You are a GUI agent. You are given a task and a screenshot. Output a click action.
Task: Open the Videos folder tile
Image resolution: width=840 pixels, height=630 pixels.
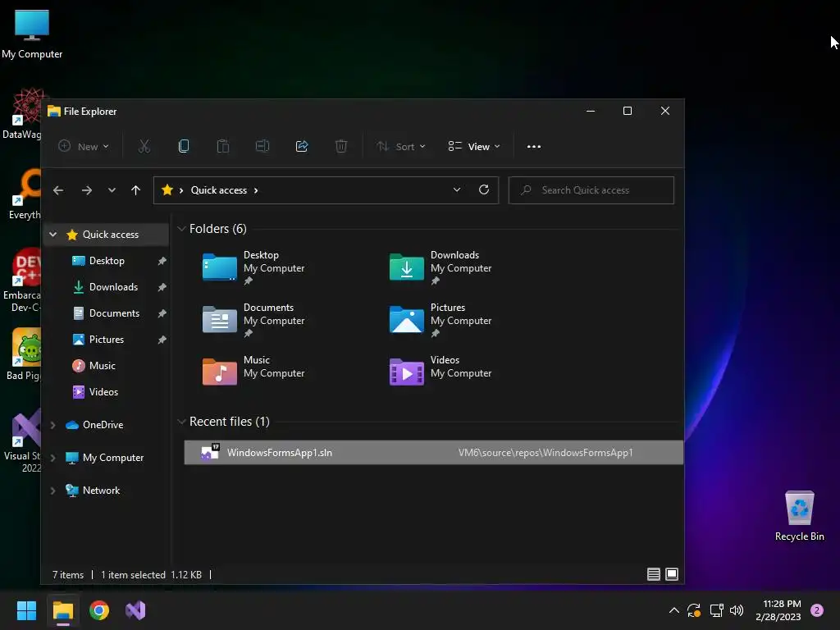pos(441,372)
